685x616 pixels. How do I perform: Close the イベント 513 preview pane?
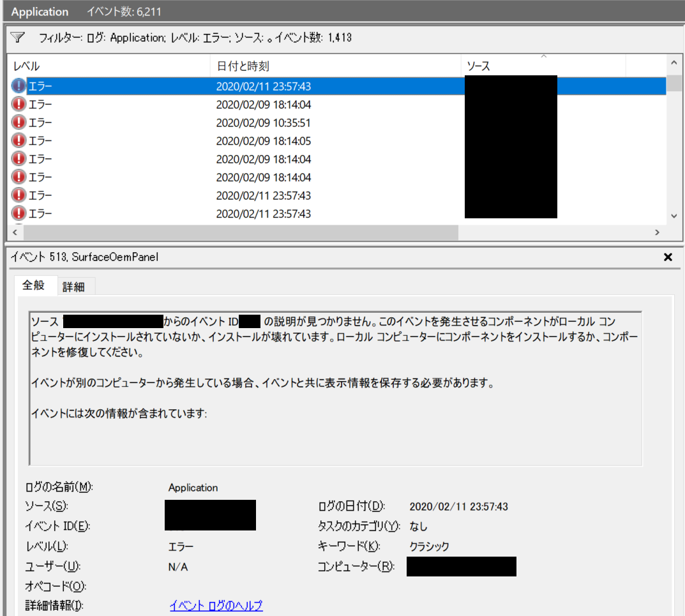coord(668,257)
